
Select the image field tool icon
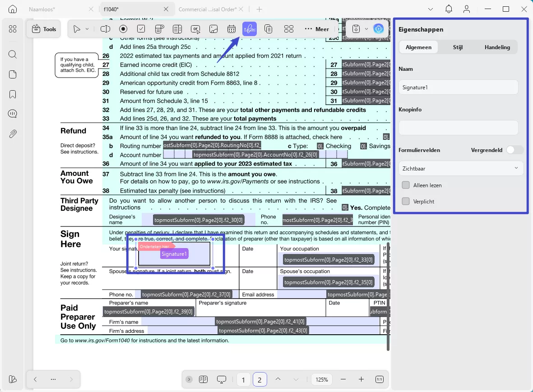[x=213, y=29]
